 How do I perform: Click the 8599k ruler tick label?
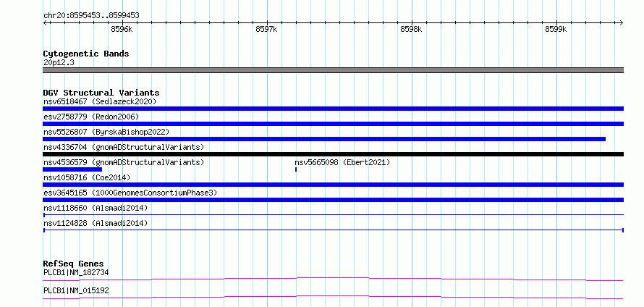tap(556, 29)
